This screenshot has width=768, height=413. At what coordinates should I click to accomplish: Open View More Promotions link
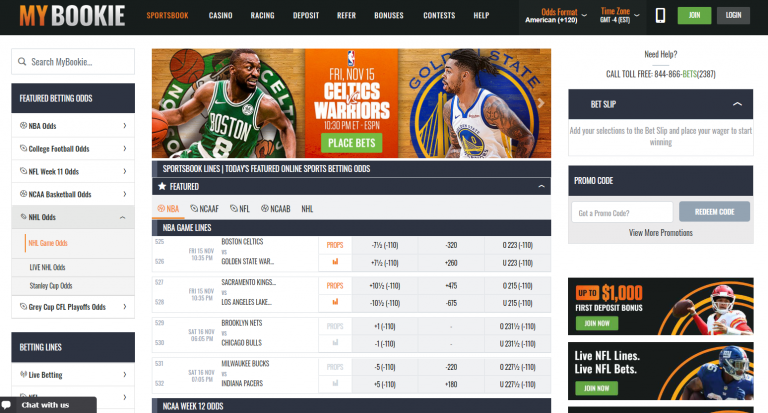tap(661, 233)
